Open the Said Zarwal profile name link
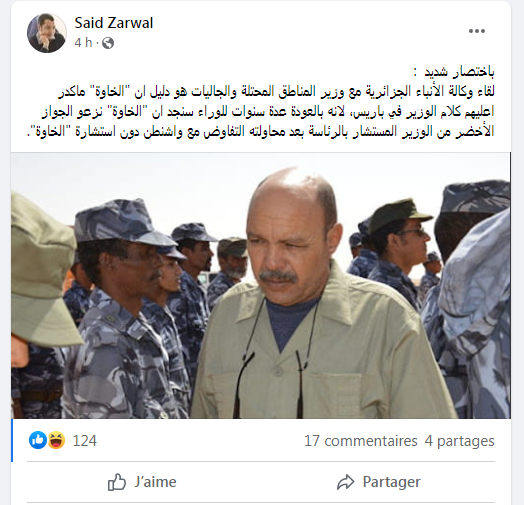The height and width of the screenshot is (505, 524). (114, 23)
